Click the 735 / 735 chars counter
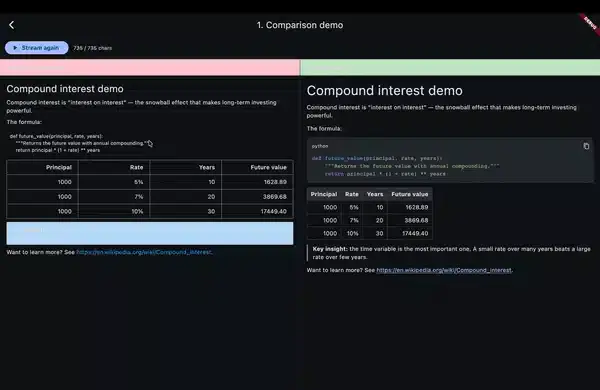This screenshot has width=600, height=390. (x=93, y=48)
